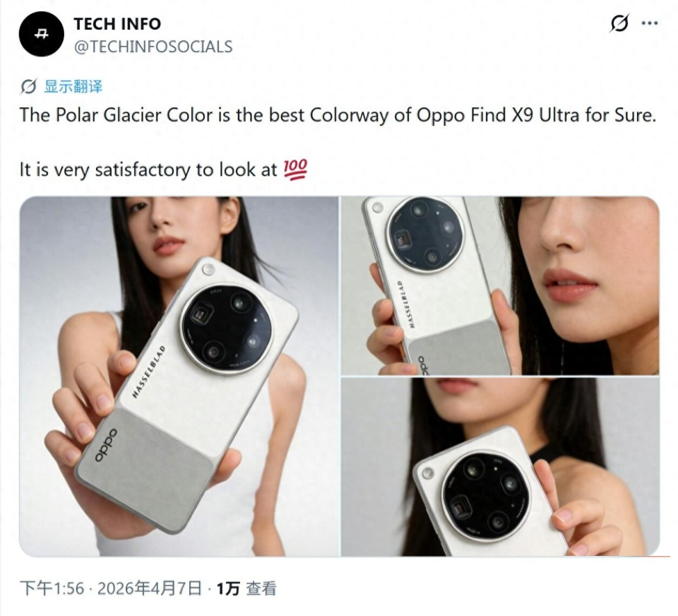The image size is (678, 616).
Task: Open the bottom-right photo of the phone
Action: [500, 467]
